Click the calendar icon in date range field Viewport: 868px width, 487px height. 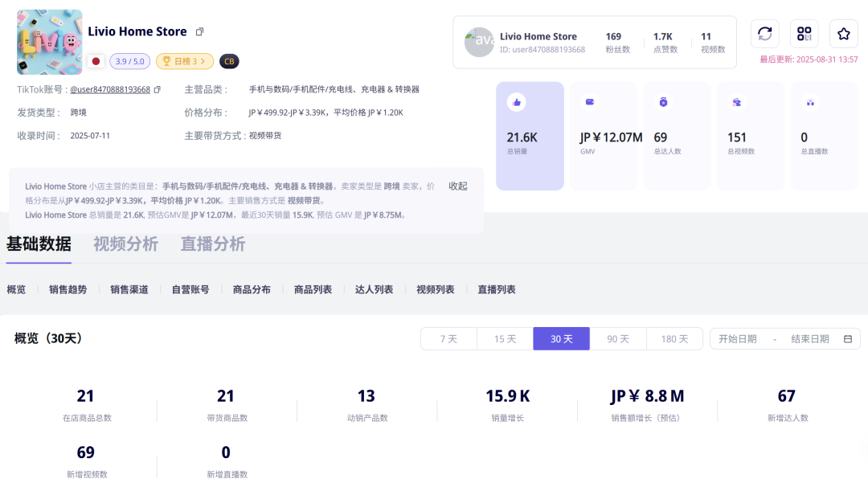pyautogui.click(x=848, y=339)
